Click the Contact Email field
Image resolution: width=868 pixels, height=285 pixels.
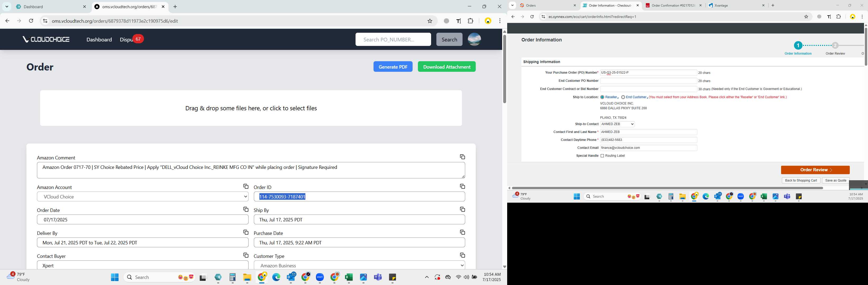[648, 148]
